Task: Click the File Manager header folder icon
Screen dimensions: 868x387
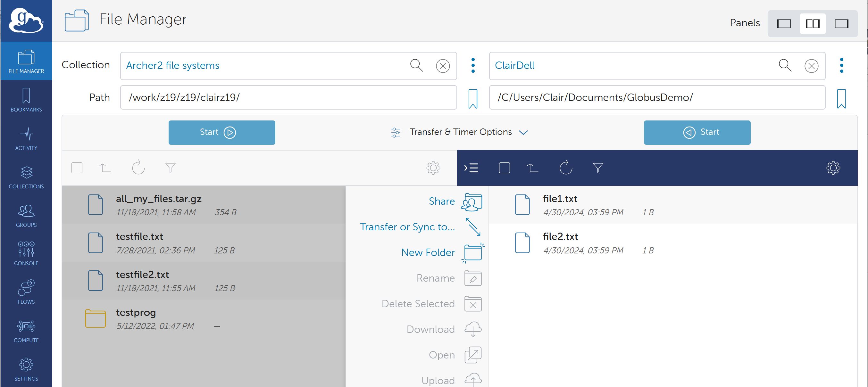Action: click(77, 21)
